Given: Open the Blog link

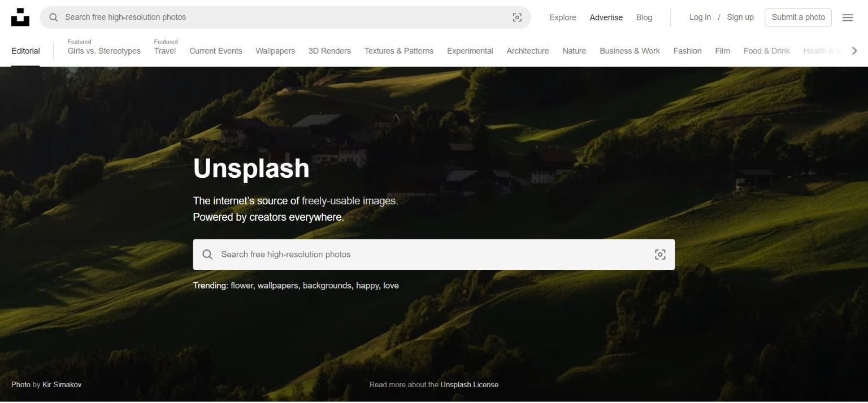Looking at the screenshot, I should pyautogui.click(x=644, y=17).
